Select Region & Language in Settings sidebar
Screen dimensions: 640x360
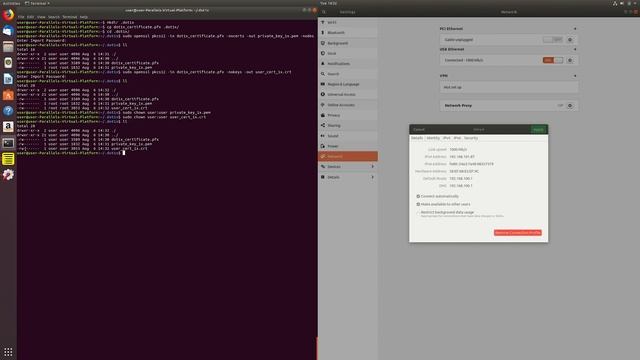348,84
